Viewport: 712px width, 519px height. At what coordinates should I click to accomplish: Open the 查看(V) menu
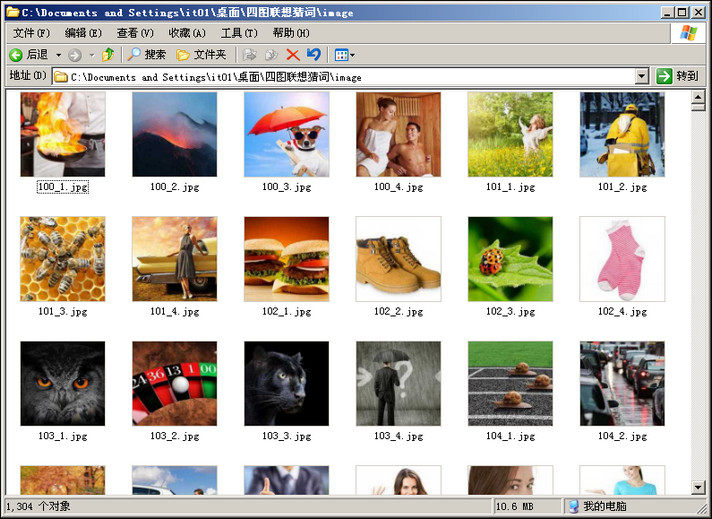135,33
